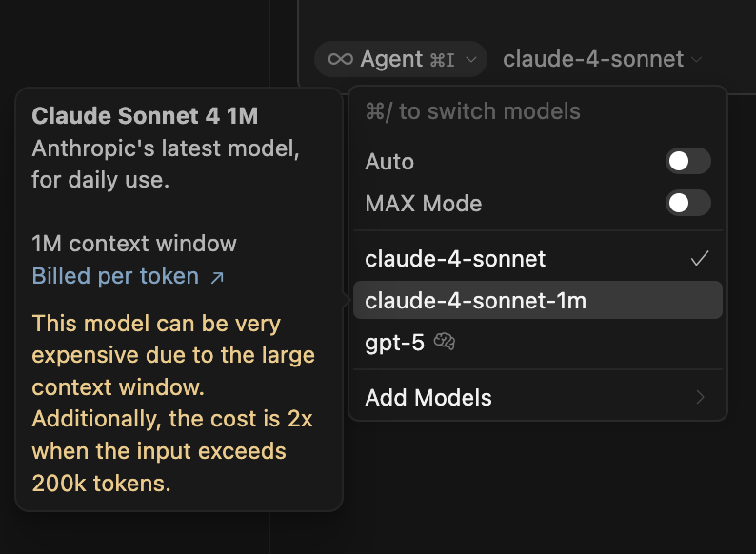Click the infinity Agent mode icon
The width and height of the screenshot is (756, 554).
coord(340,59)
